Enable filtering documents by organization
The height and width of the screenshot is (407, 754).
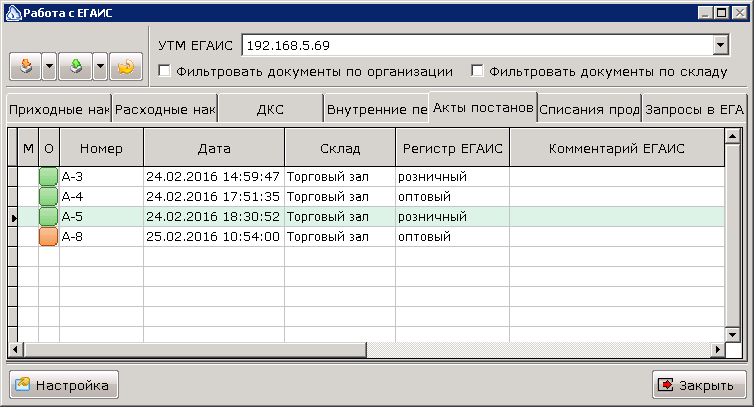tap(164, 71)
